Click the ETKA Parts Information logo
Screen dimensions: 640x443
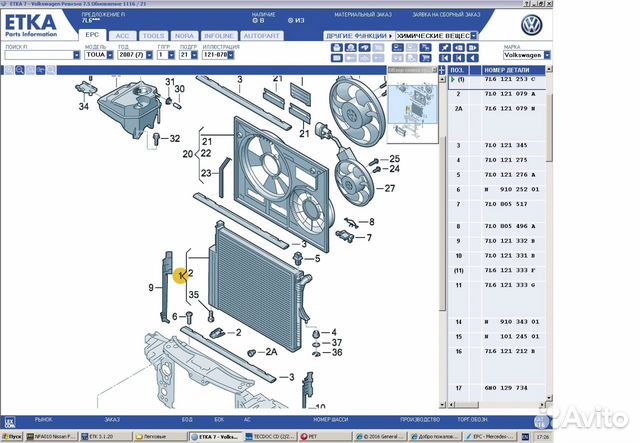point(31,26)
